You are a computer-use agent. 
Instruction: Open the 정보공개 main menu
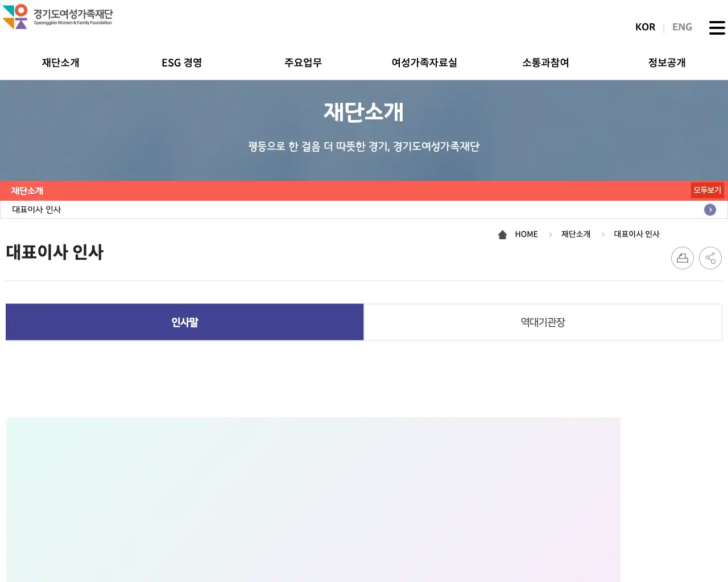667,63
